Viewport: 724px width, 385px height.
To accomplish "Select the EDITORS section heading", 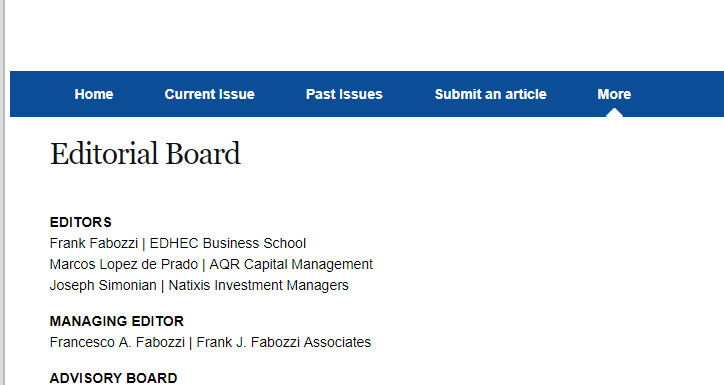I will point(81,223).
